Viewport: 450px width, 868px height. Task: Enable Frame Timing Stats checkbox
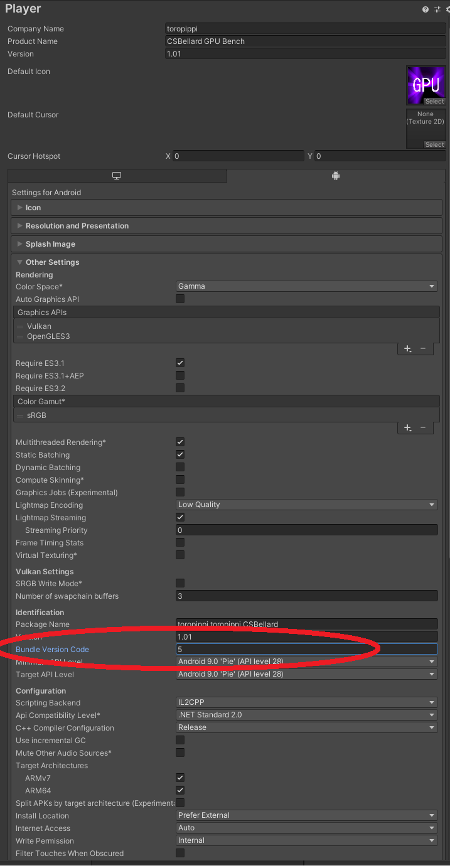click(x=180, y=542)
